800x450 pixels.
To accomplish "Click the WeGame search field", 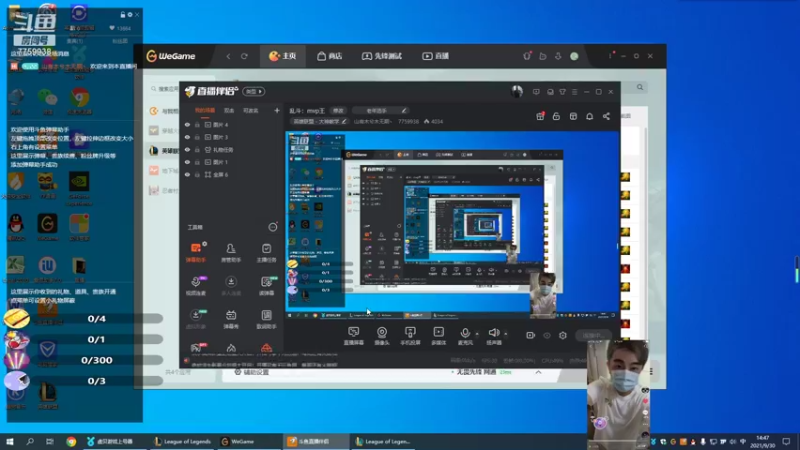I will (x=164, y=89).
